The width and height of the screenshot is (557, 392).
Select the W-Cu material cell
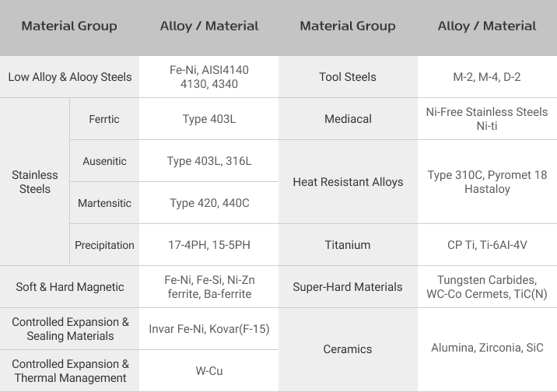coord(208,371)
